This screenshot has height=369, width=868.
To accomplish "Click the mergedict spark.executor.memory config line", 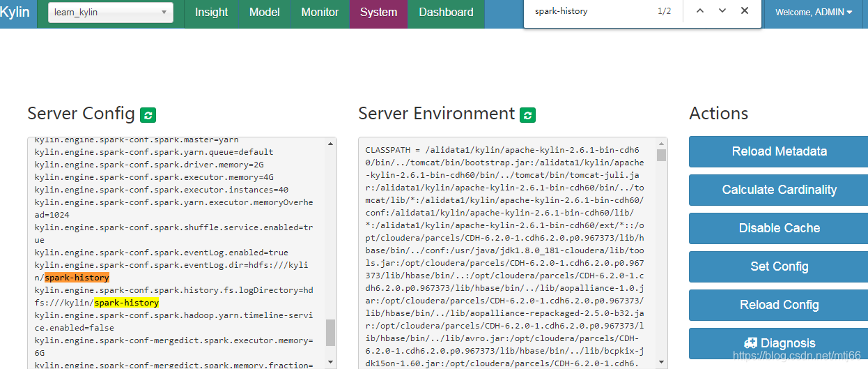I will 174,347.
